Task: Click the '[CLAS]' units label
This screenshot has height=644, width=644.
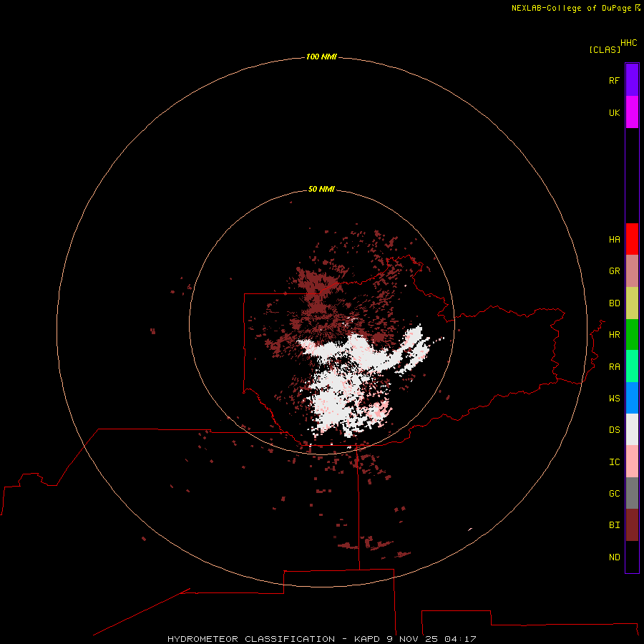Action: (x=605, y=49)
